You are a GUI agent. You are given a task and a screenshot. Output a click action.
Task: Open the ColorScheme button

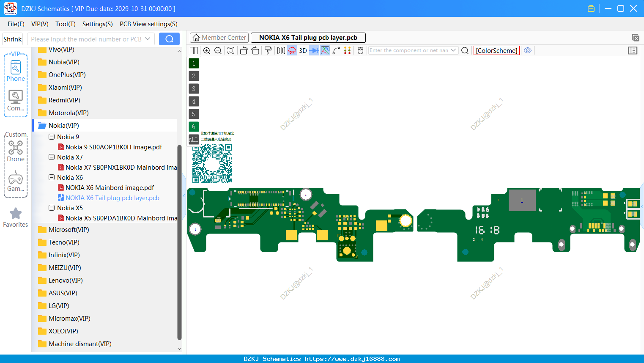point(496,50)
